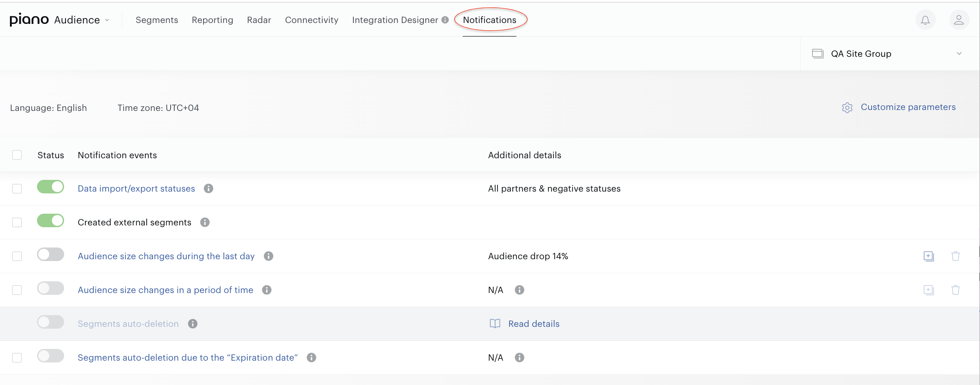Open the notifications bell icon

point(925,20)
